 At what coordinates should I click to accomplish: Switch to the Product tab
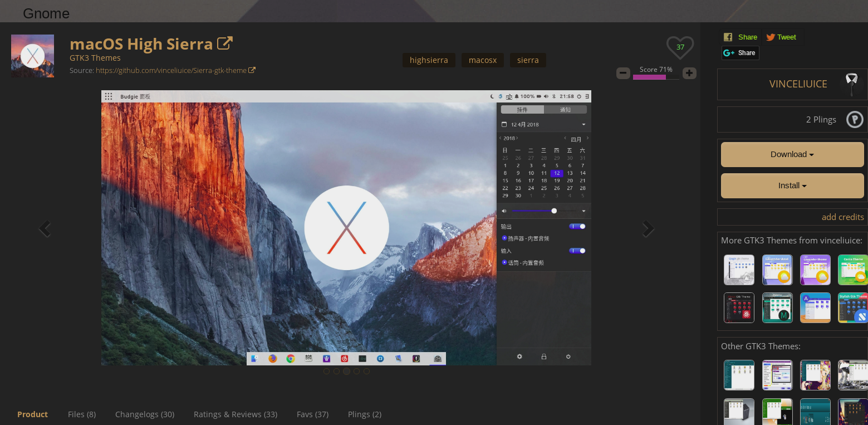(x=32, y=414)
